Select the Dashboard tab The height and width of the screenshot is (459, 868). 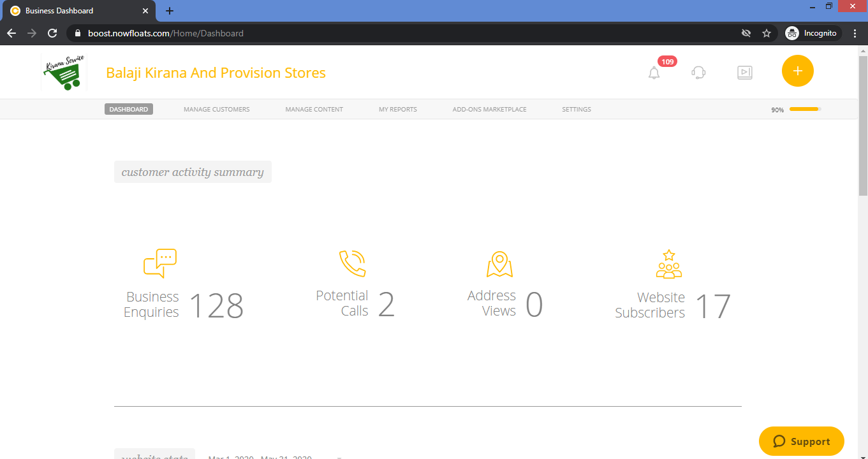click(129, 109)
